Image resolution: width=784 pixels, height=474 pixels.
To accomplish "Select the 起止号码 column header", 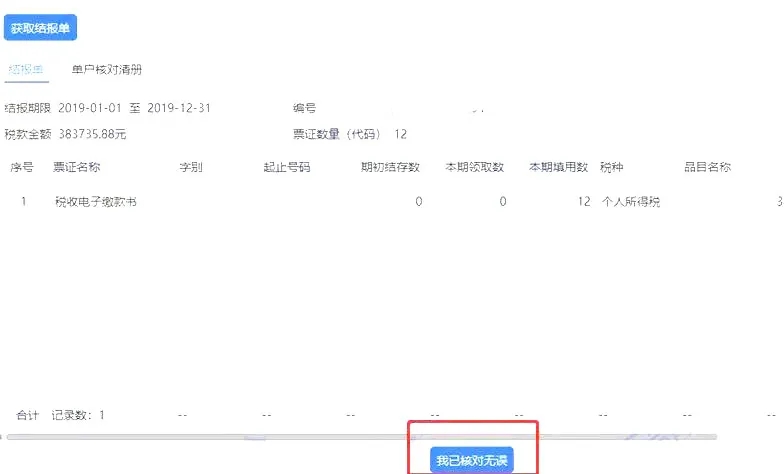I will (x=286, y=167).
